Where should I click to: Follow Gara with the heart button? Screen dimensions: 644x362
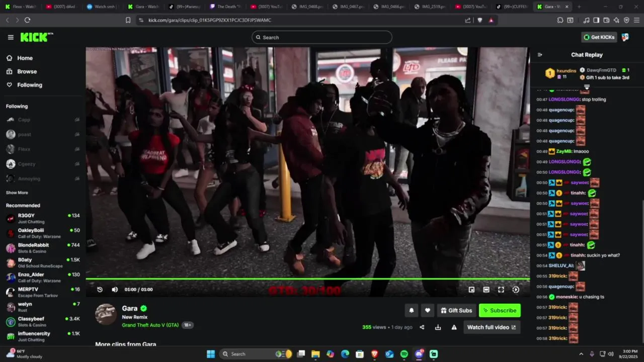coord(428,311)
